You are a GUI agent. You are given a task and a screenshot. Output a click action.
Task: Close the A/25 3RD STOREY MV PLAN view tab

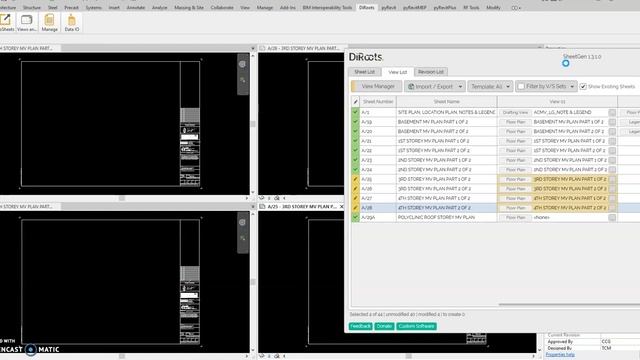coord(342,207)
